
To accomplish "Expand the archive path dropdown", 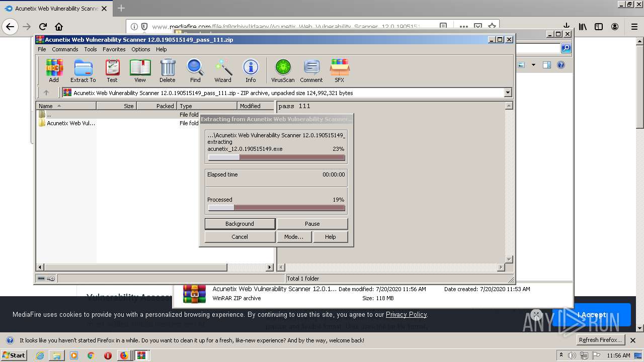I will coord(508,93).
